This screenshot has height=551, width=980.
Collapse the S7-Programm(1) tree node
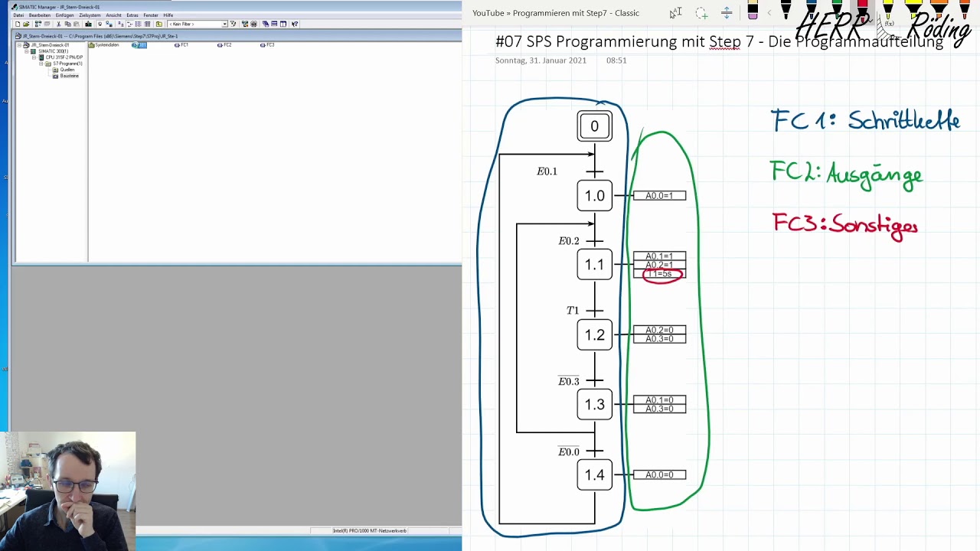41,64
